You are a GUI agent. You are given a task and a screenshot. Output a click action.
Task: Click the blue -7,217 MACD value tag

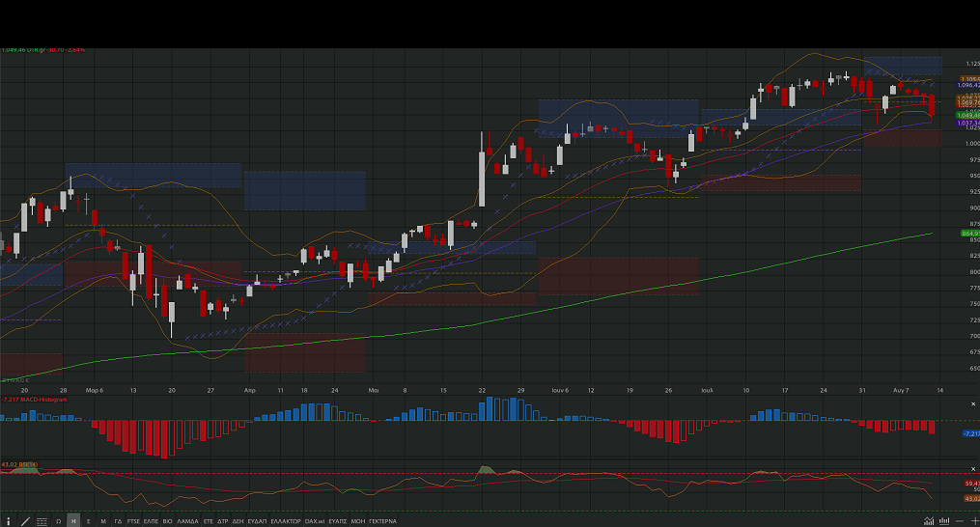970,433
